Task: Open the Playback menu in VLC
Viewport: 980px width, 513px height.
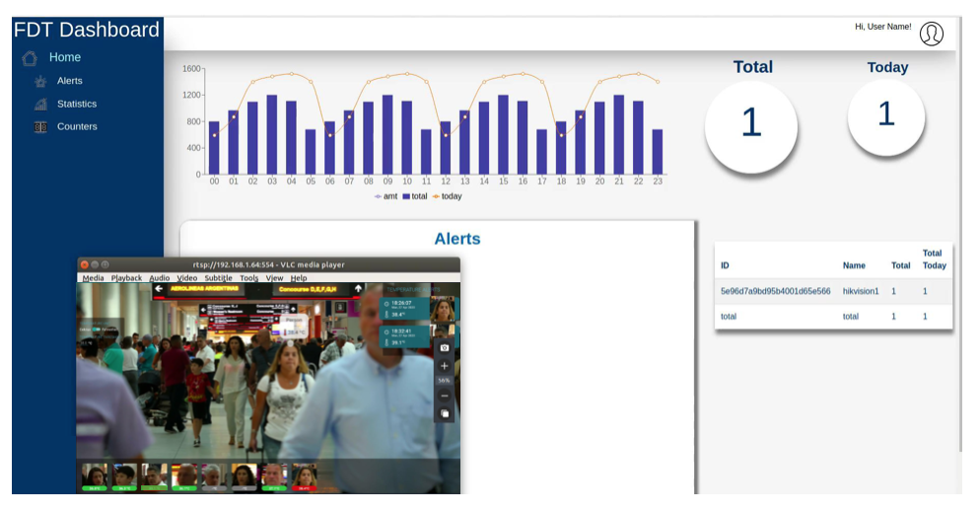Action: [126, 278]
